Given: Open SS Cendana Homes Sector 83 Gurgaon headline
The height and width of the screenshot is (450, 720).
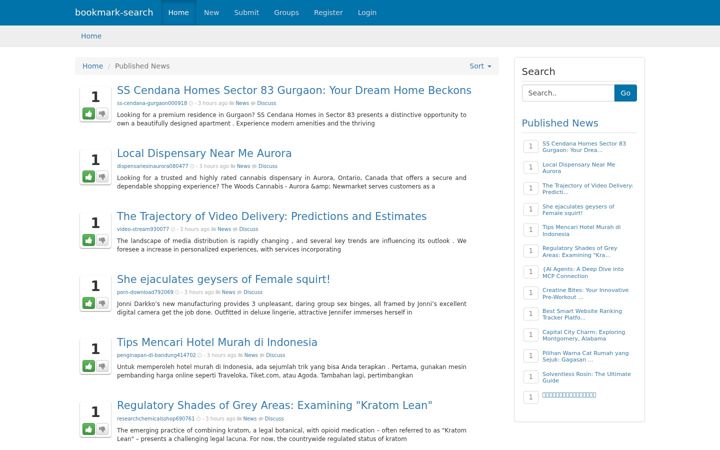Looking at the screenshot, I should click(x=294, y=90).
